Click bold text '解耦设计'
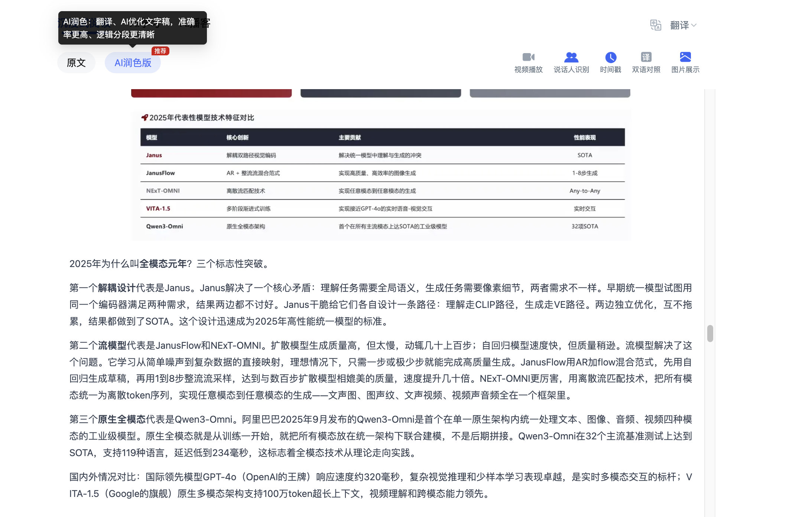The image size is (812, 517). (x=117, y=288)
